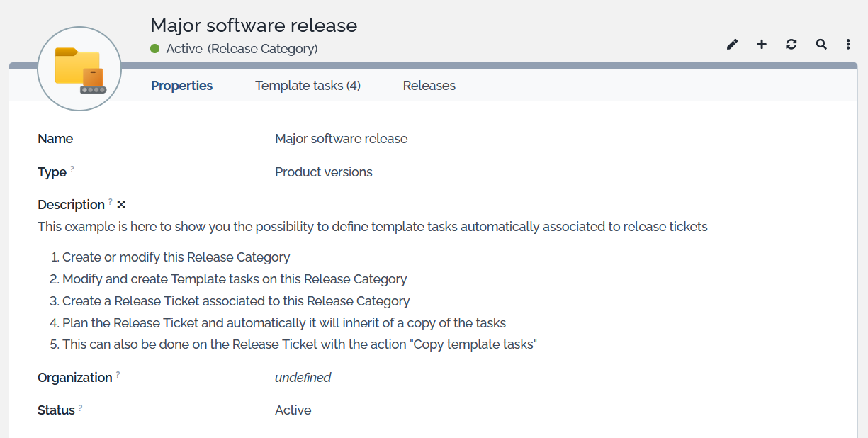Screen dimensions: 868x438
Task: Open the Template tasks (4) tab
Action: [308, 86]
